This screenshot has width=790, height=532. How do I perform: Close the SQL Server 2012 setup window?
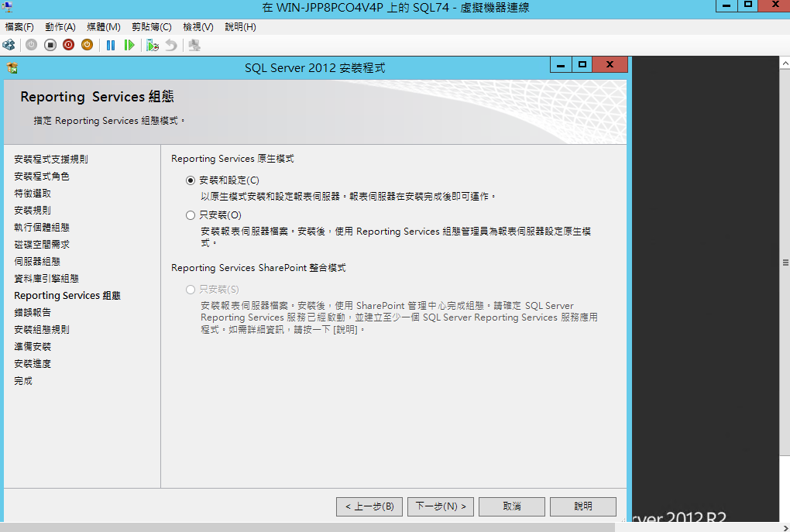[x=610, y=64]
